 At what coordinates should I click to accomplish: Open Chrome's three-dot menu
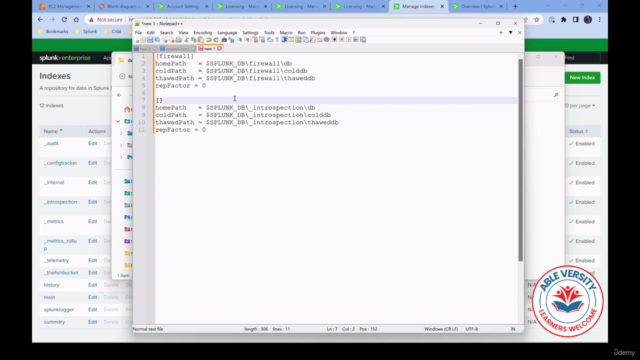(600, 20)
